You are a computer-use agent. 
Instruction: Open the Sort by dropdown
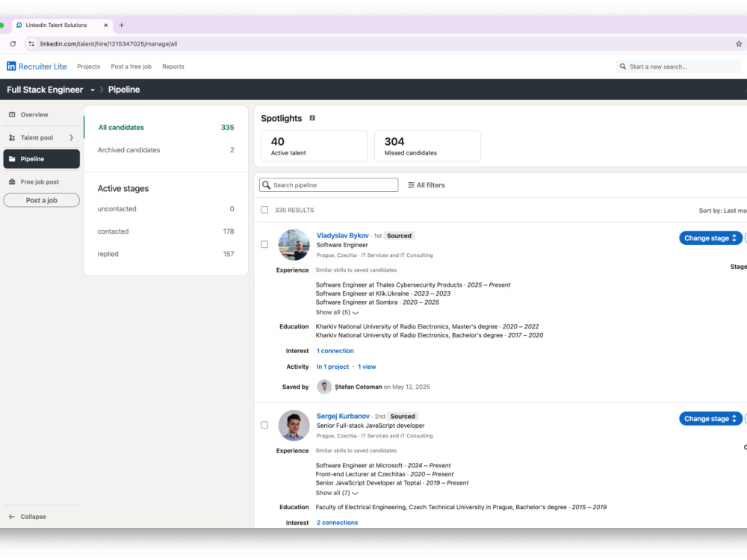pos(722,211)
